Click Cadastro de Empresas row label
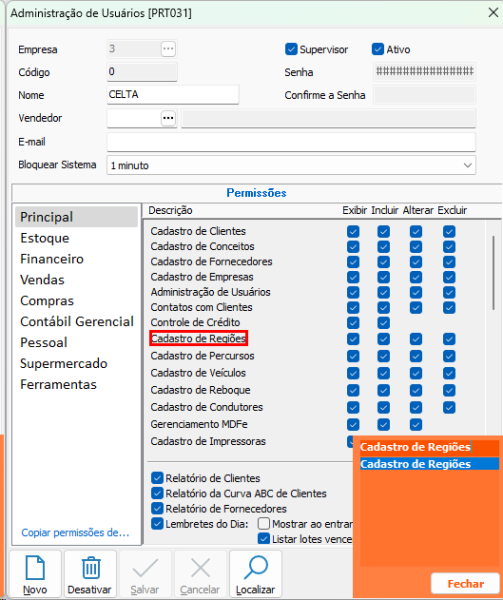This screenshot has height=600, width=503. click(x=202, y=277)
